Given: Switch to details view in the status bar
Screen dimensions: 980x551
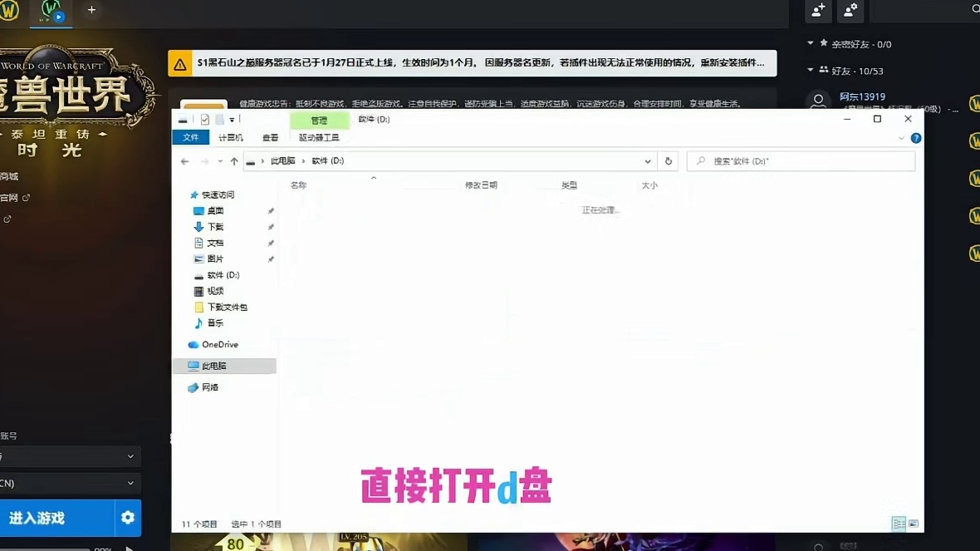Looking at the screenshot, I should point(899,524).
